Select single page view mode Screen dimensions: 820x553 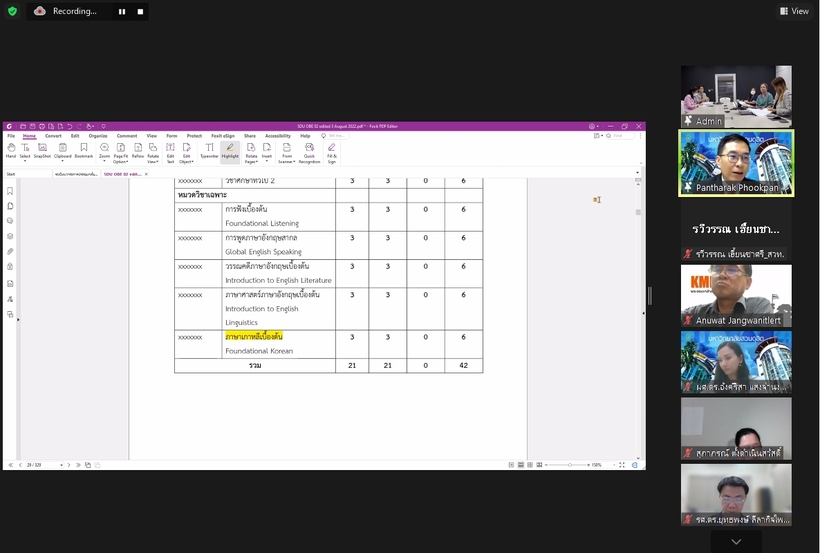(x=511, y=465)
